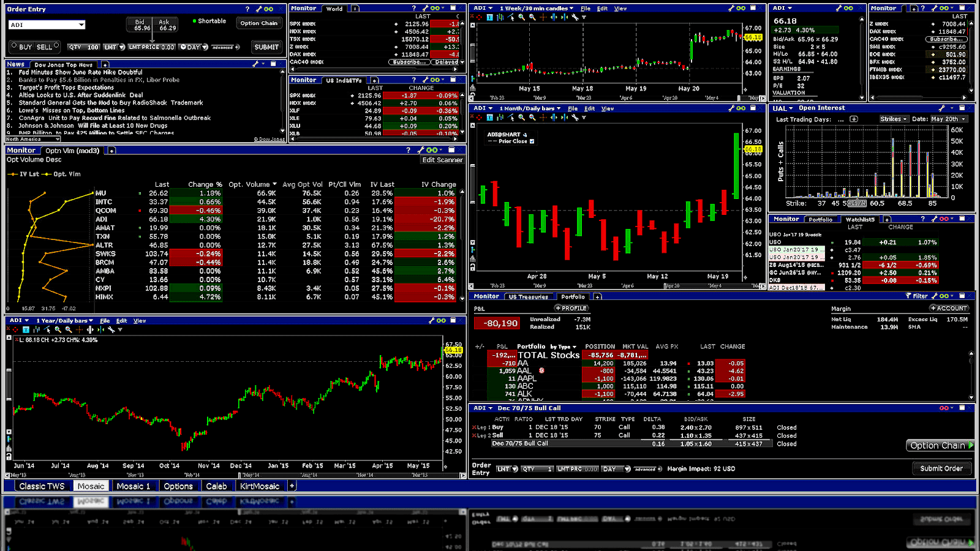The image size is (980, 551).
Task: Click the Submit Order button
Action: [941, 468]
